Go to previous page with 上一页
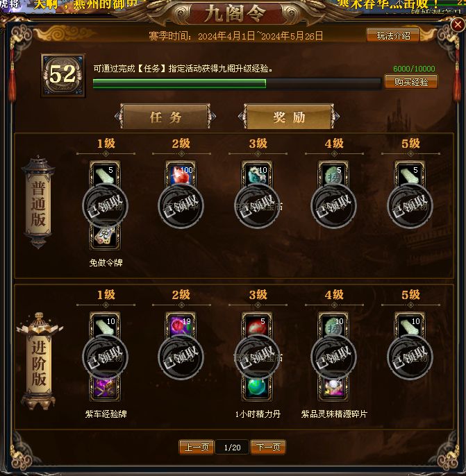This screenshot has width=466, height=476. point(197,447)
